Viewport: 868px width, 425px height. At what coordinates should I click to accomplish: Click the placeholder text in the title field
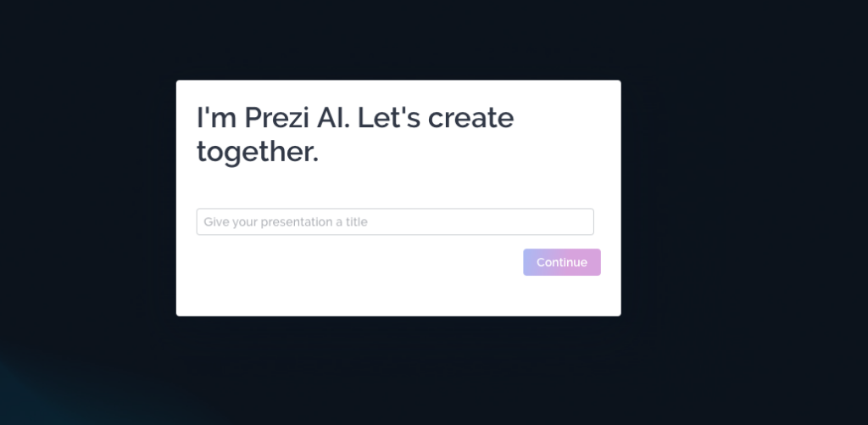click(286, 222)
